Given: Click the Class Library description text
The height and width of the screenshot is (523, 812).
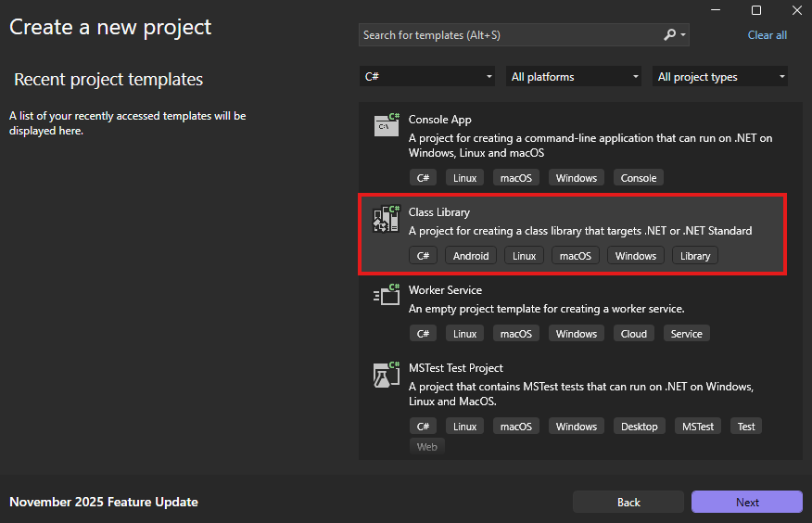Looking at the screenshot, I should tap(580, 231).
